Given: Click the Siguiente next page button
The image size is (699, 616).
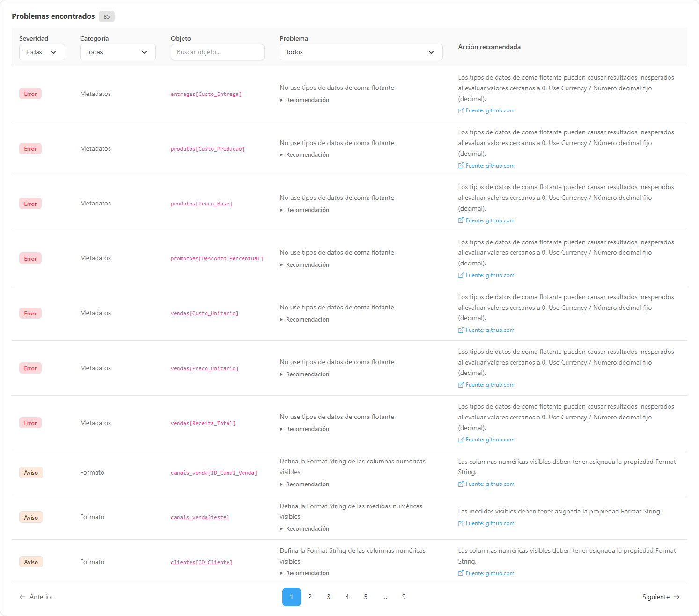Looking at the screenshot, I should click(661, 597).
